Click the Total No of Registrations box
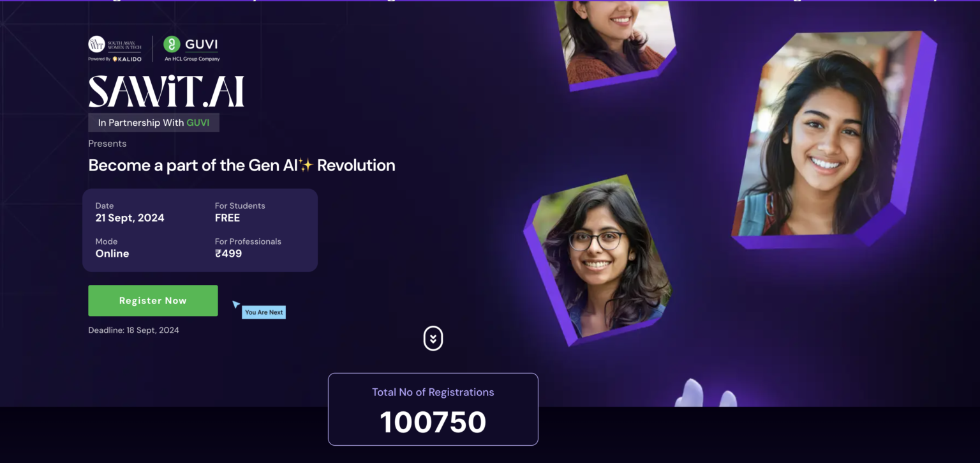Viewport: 980px width, 463px height. (433, 409)
